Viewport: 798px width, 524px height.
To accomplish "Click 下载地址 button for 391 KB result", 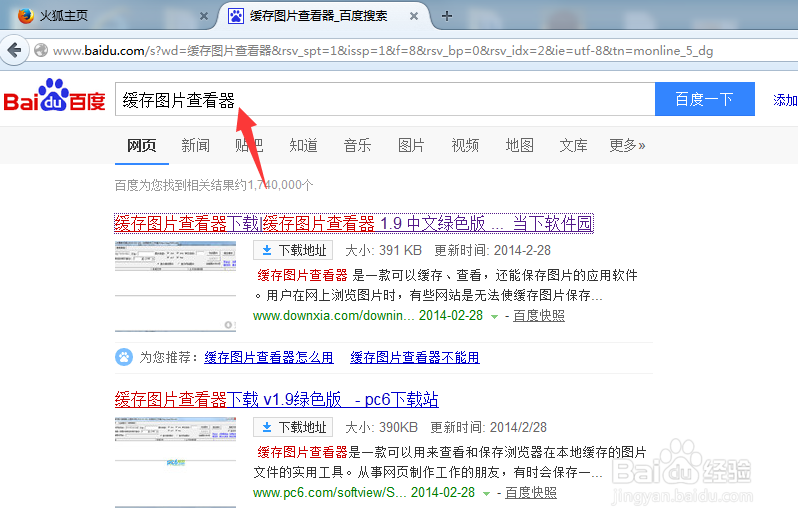I will [293, 250].
